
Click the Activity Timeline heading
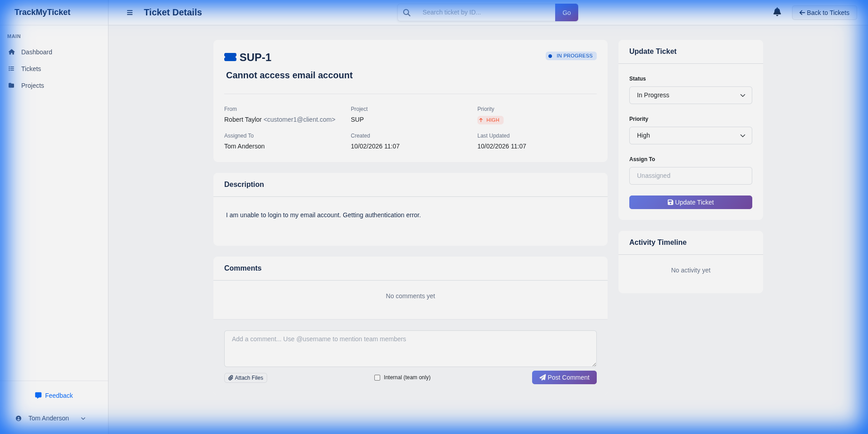[658, 242]
